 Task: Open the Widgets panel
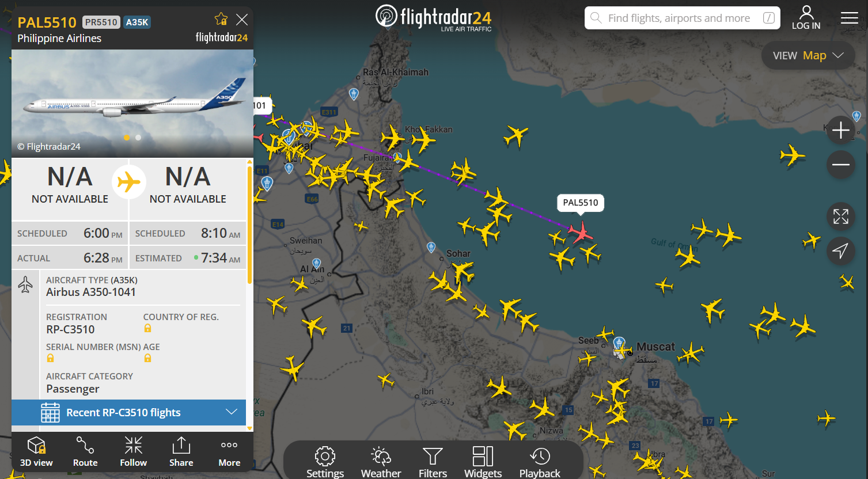[x=483, y=462]
